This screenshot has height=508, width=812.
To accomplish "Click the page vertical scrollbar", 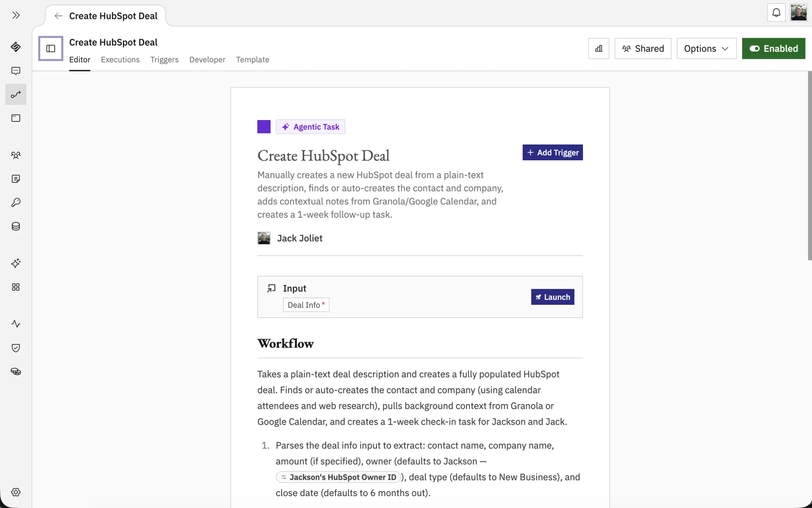I will point(810,166).
